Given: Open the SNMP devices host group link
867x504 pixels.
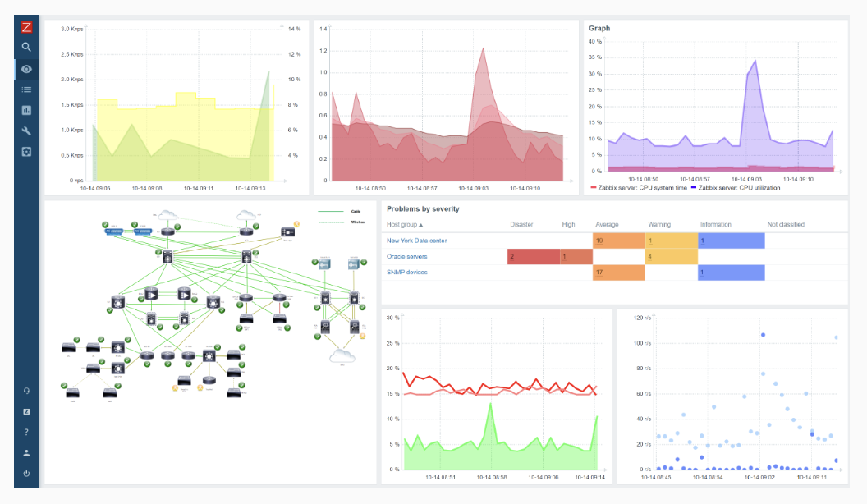Looking at the screenshot, I should (406, 272).
